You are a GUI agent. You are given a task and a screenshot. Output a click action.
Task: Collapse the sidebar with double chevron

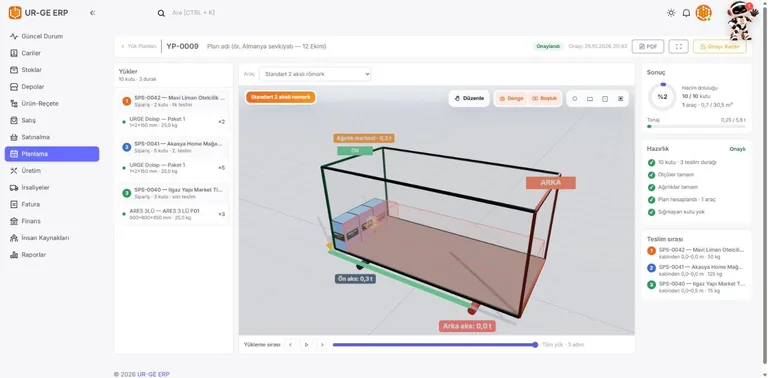[x=93, y=13]
